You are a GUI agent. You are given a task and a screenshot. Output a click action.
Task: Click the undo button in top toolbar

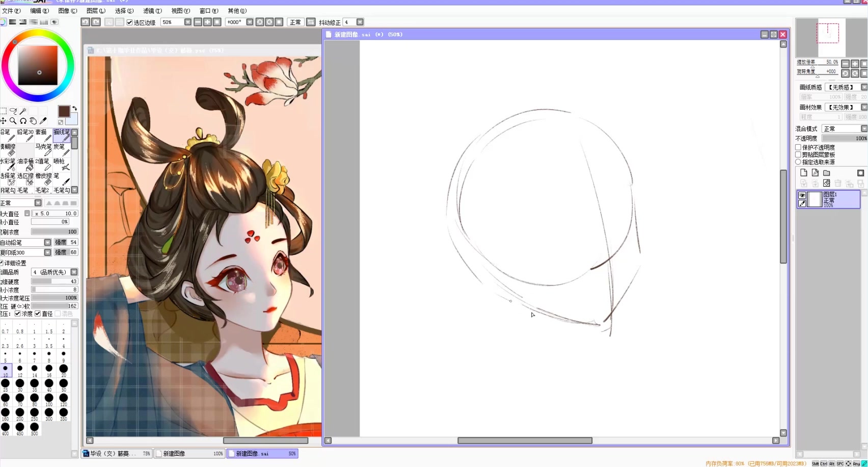coord(86,22)
